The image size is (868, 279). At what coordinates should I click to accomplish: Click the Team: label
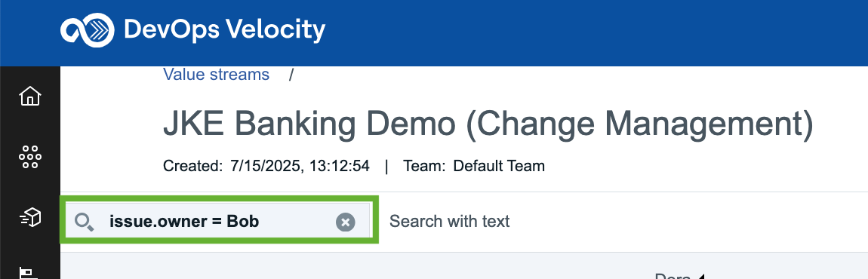(x=425, y=166)
